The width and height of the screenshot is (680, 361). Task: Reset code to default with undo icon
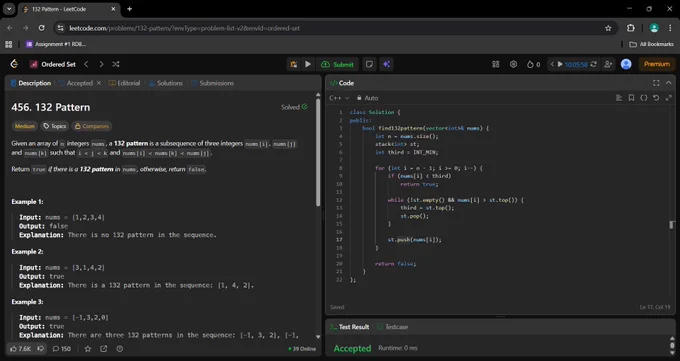click(656, 98)
